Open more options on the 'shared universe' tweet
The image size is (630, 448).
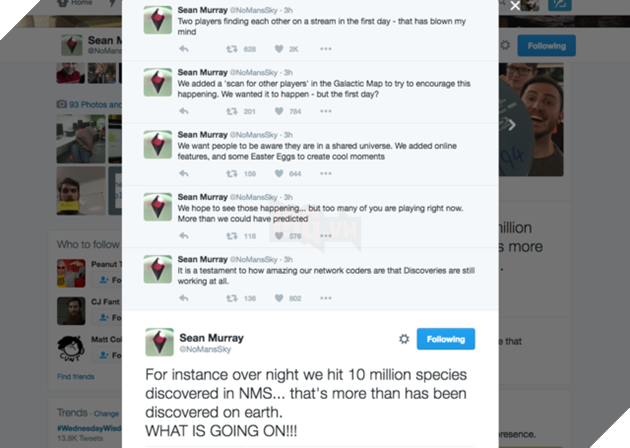[323, 173]
